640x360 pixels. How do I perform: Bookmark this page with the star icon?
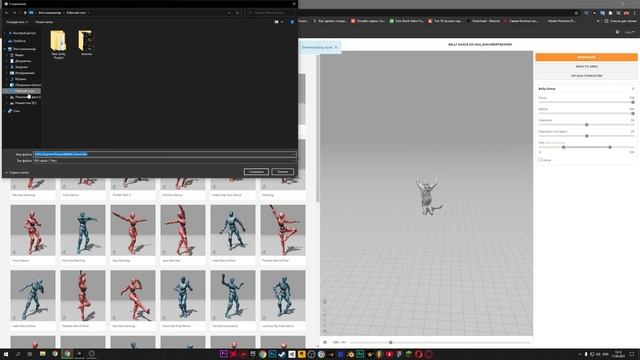click(x=576, y=13)
